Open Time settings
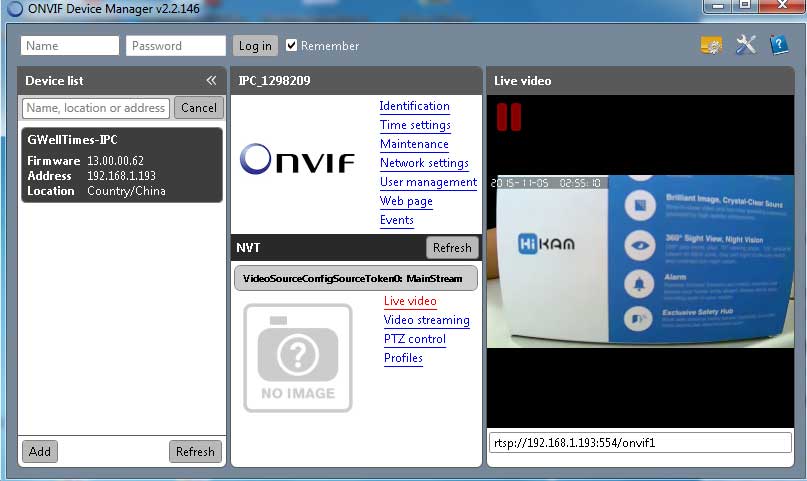Viewport: 807px width, 481px height. coord(414,125)
